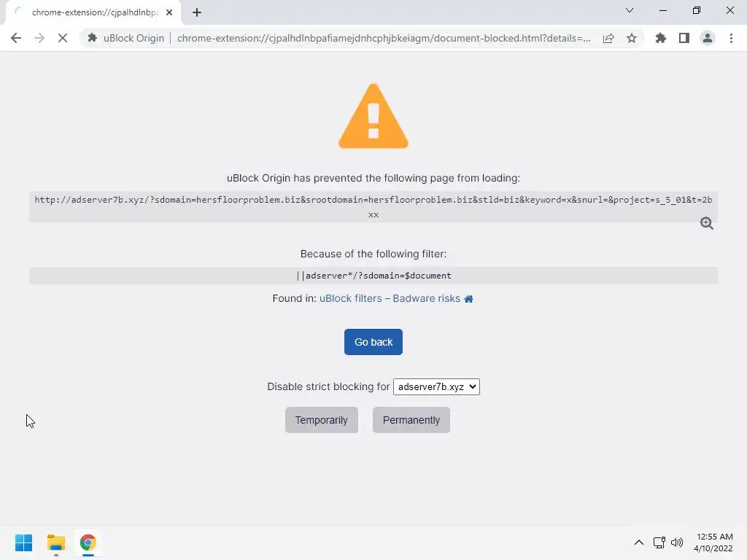Disable strict blocking Temporarily
This screenshot has height=560, width=747.
pyautogui.click(x=322, y=420)
